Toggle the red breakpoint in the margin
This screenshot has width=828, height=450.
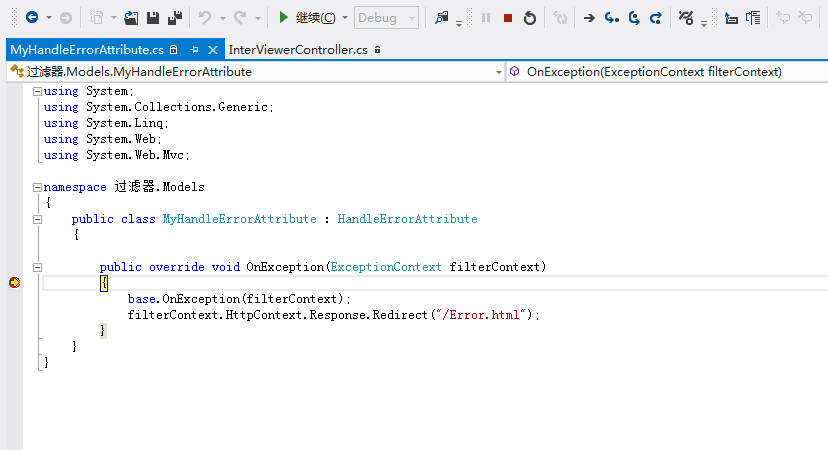(14, 283)
